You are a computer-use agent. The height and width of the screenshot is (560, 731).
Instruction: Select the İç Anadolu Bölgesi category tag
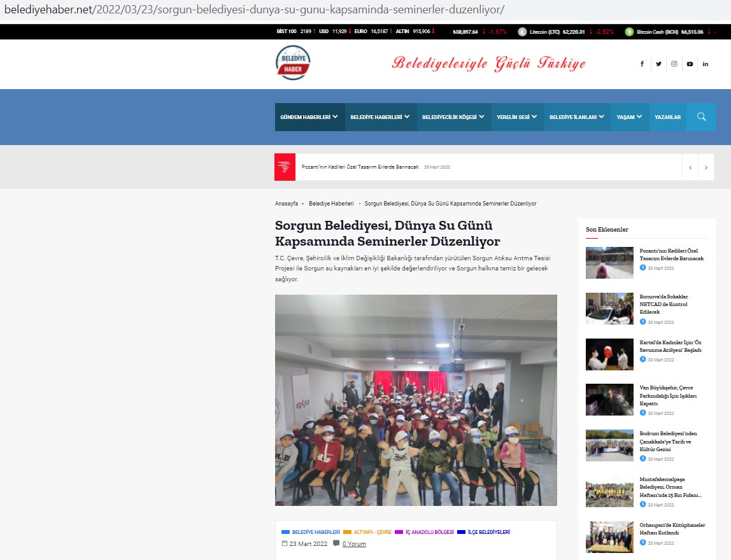click(x=424, y=532)
